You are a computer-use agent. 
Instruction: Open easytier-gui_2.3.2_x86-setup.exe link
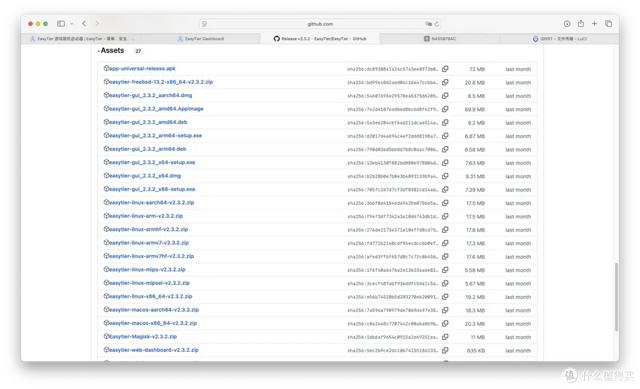click(x=151, y=189)
